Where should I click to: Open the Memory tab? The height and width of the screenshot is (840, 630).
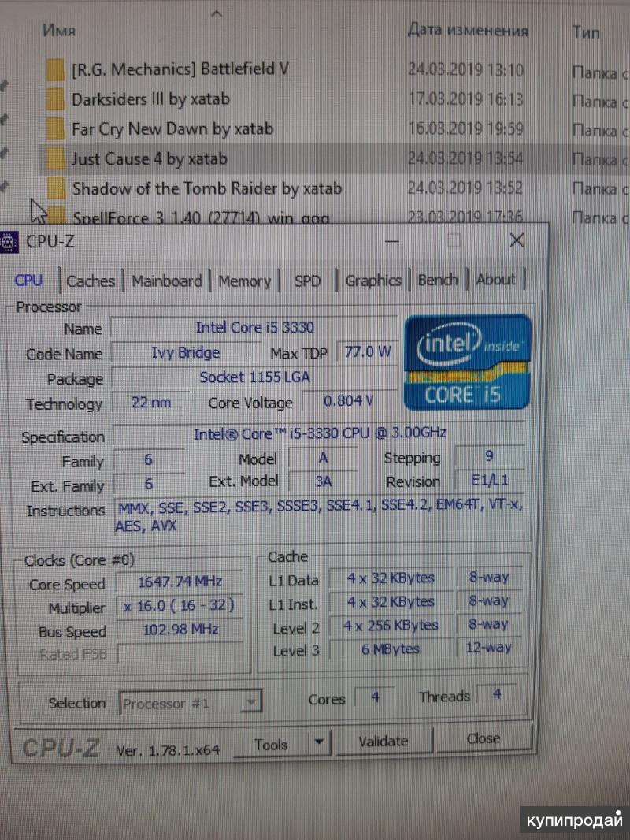pos(245,281)
